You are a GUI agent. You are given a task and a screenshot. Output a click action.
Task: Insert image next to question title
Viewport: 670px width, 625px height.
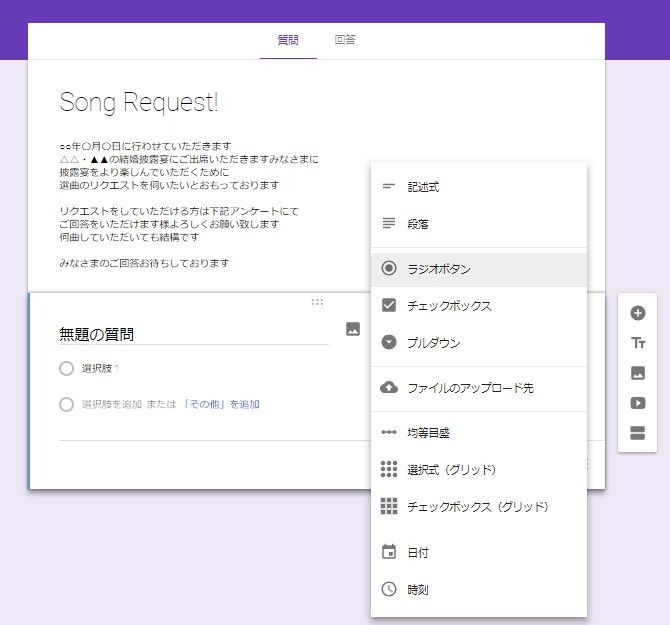[x=353, y=329]
